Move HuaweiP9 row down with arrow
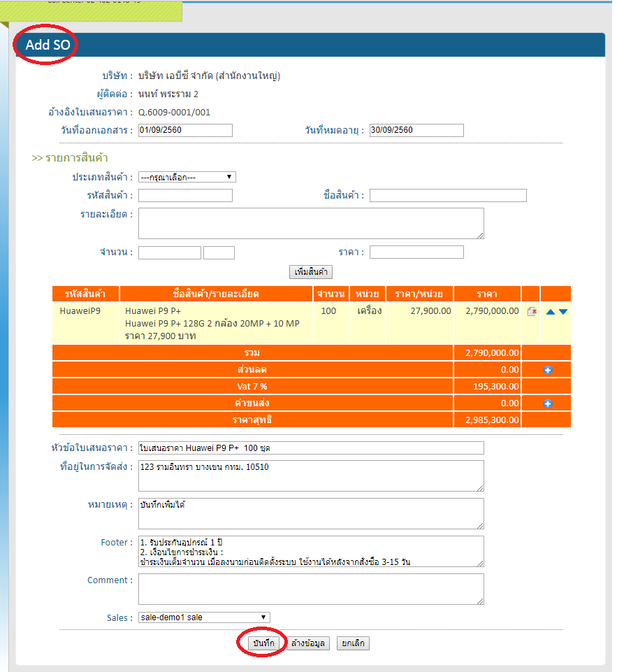Screen dimensions: 617x672 (563, 312)
